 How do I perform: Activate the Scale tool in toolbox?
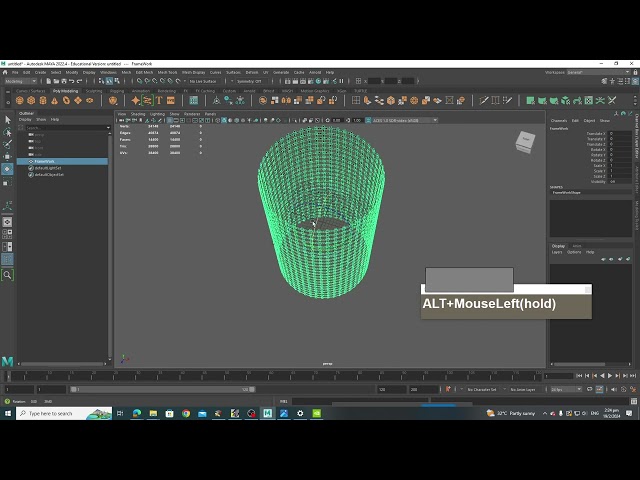click(x=8, y=182)
